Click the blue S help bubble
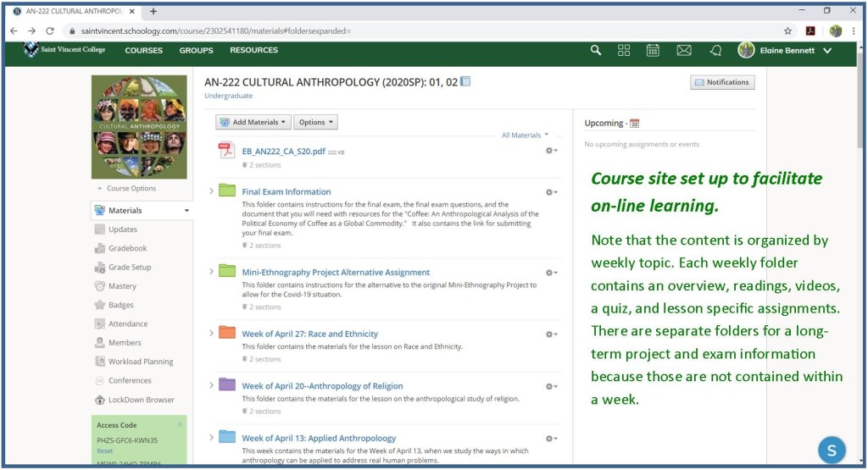This screenshot has height=470, width=868. pos(832,450)
